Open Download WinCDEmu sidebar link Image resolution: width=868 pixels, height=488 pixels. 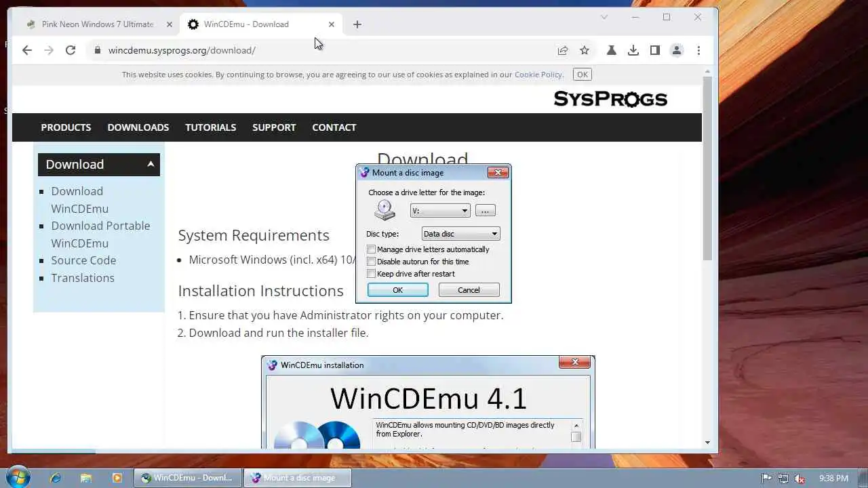click(80, 200)
